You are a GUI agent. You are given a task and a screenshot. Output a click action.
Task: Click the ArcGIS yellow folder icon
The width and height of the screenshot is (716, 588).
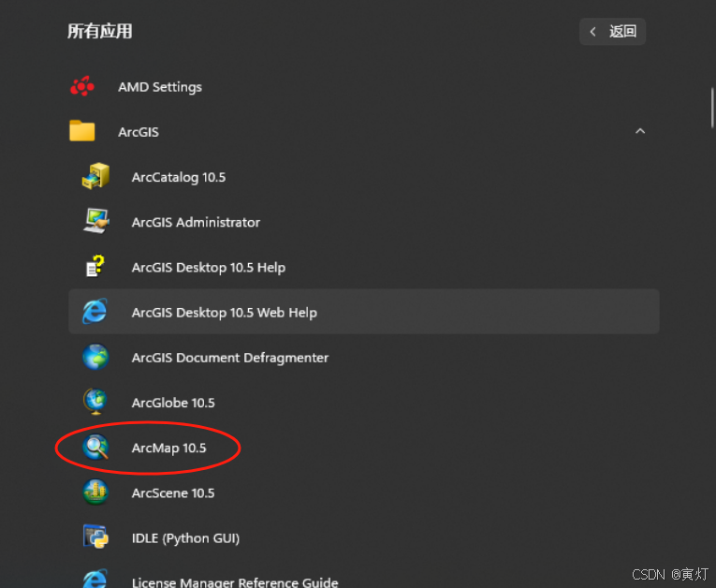pos(82,131)
